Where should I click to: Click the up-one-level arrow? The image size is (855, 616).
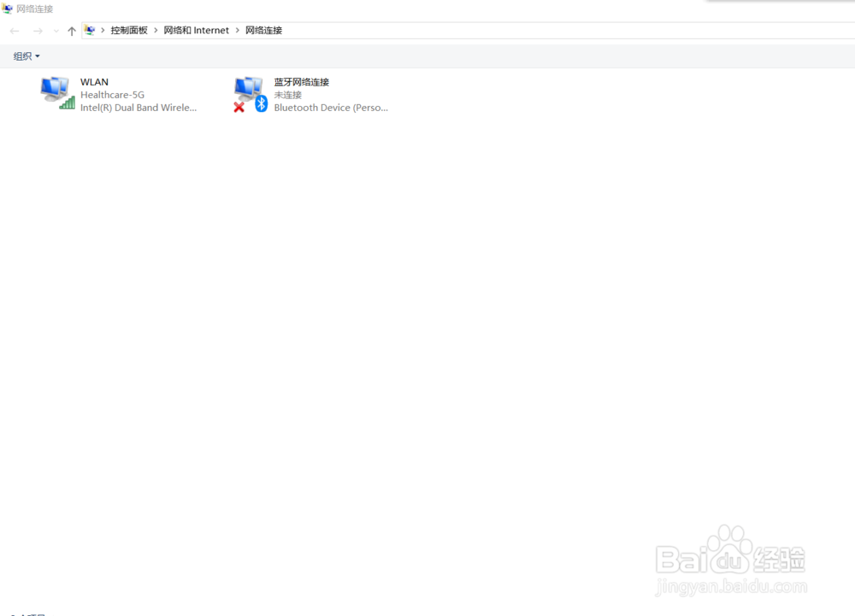click(x=72, y=31)
